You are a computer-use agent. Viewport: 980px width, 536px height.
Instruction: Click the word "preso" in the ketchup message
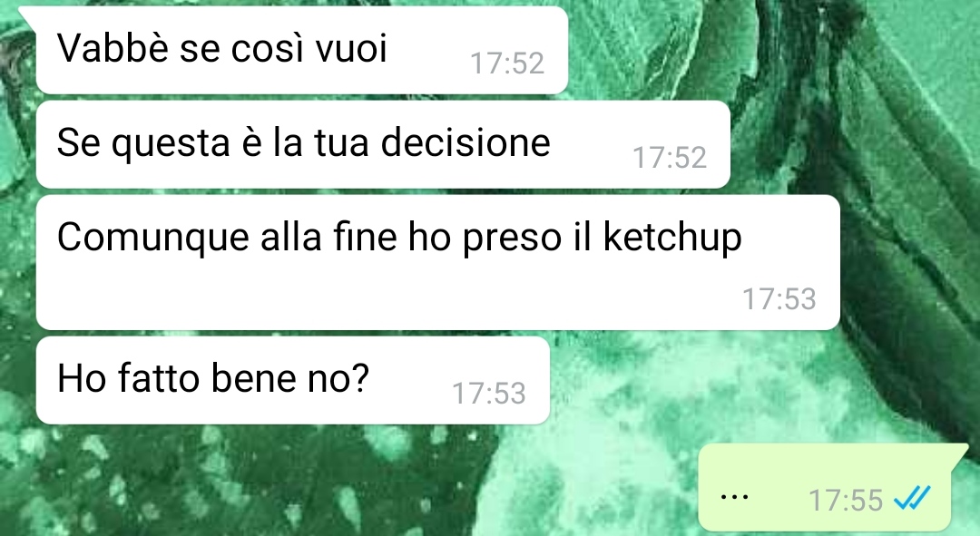(x=512, y=239)
